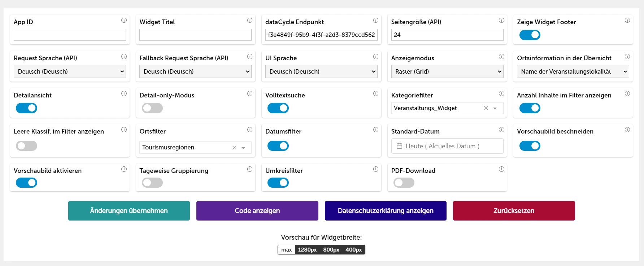Select max preview width

pos(286,250)
